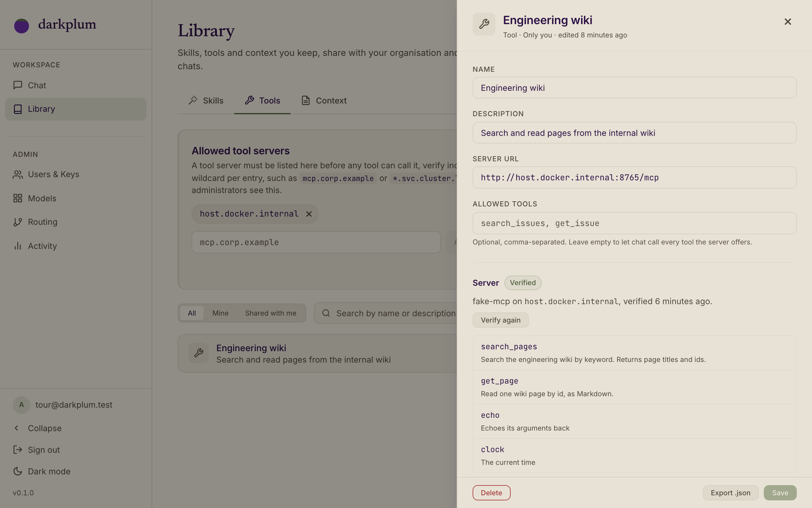Screen dimensions: 812x508
Task: Click the darkplum logo icon
Action: [x=22, y=25]
